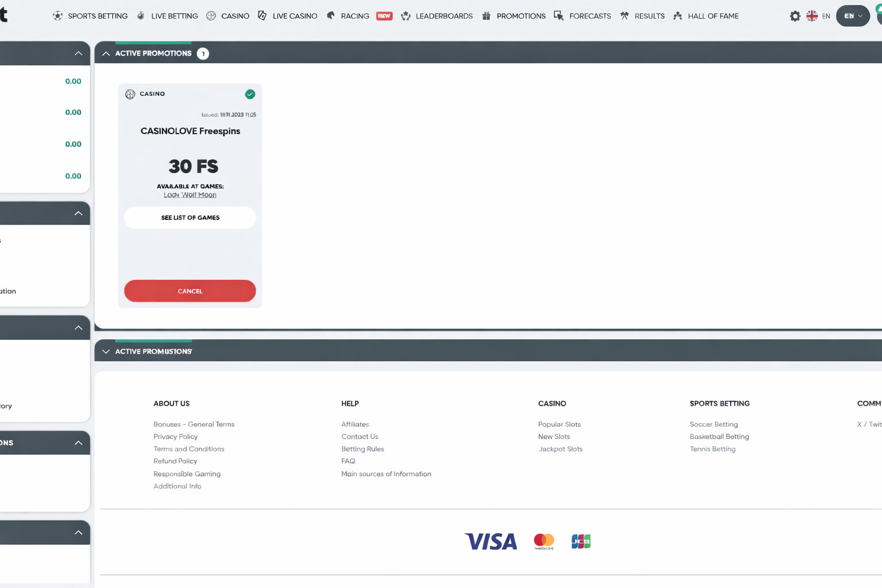Click the Promotions gift icon
This screenshot has height=588, width=882.
pos(486,16)
